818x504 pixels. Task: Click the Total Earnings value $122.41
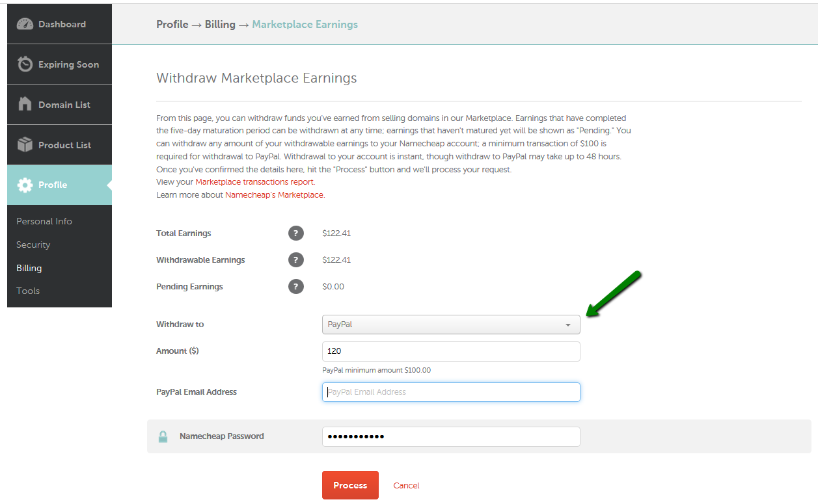336,233
